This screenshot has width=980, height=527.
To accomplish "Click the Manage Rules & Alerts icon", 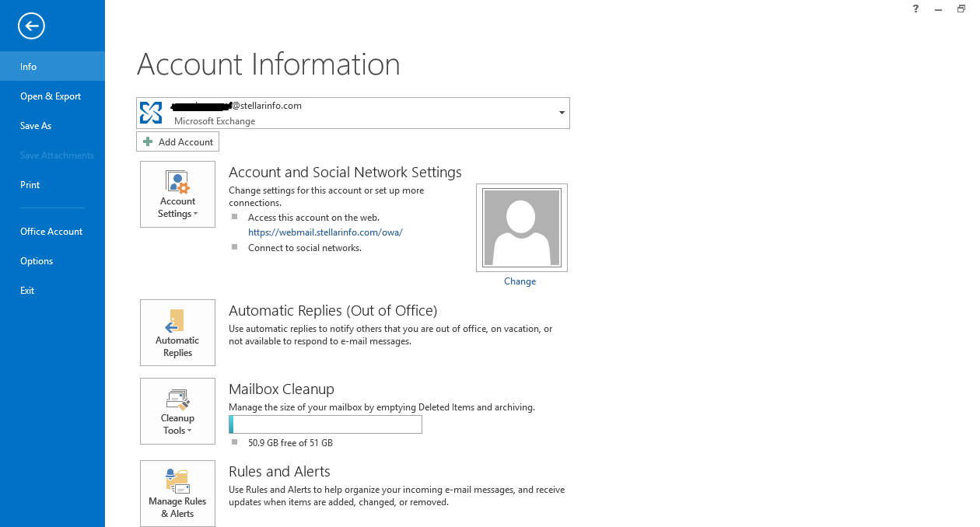I will tap(177, 480).
